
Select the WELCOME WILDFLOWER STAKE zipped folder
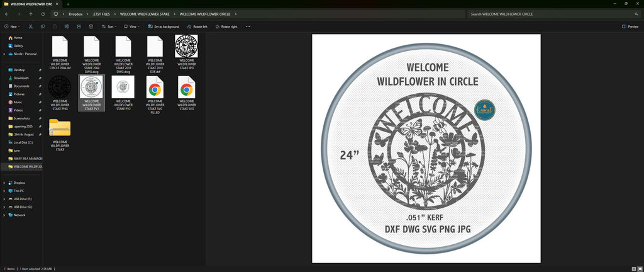click(x=60, y=135)
